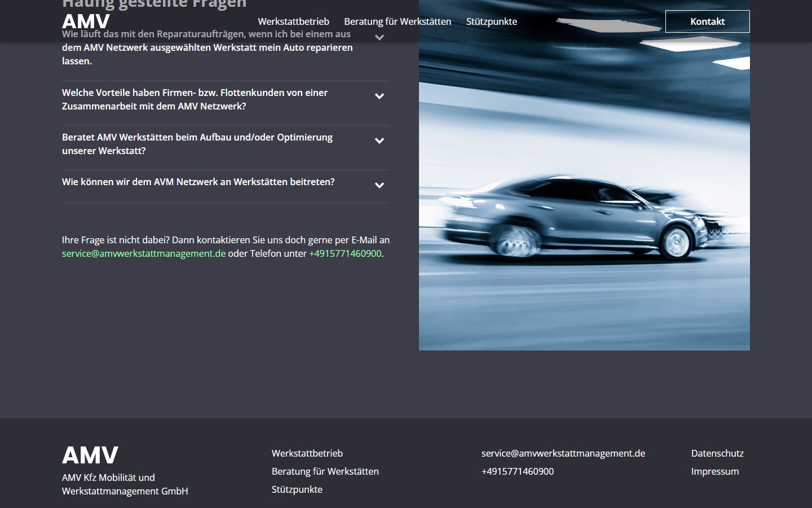812x508 pixels.
Task: Expand the chevron for the Aufbau und Optimierung question
Action: 379,141
